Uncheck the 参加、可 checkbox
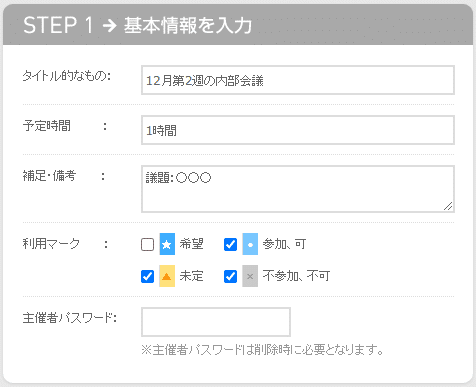This screenshot has height=387, width=476. [x=230, y=244]
